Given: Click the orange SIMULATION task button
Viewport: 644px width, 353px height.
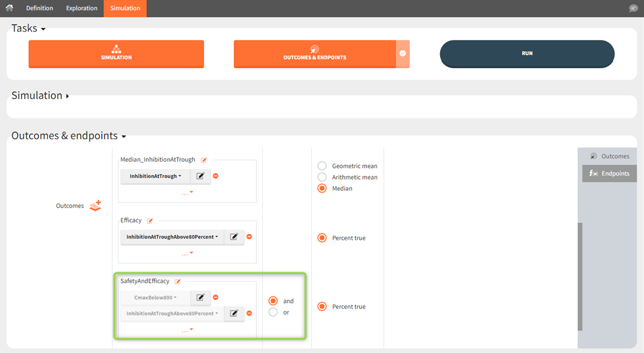Looking at the screenshot, I should 116,54.
